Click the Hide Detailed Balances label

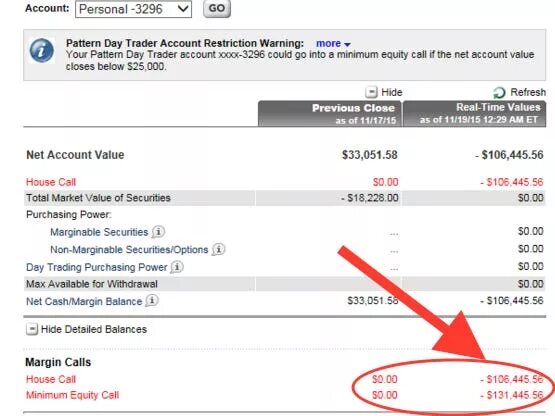pos(94,329)
